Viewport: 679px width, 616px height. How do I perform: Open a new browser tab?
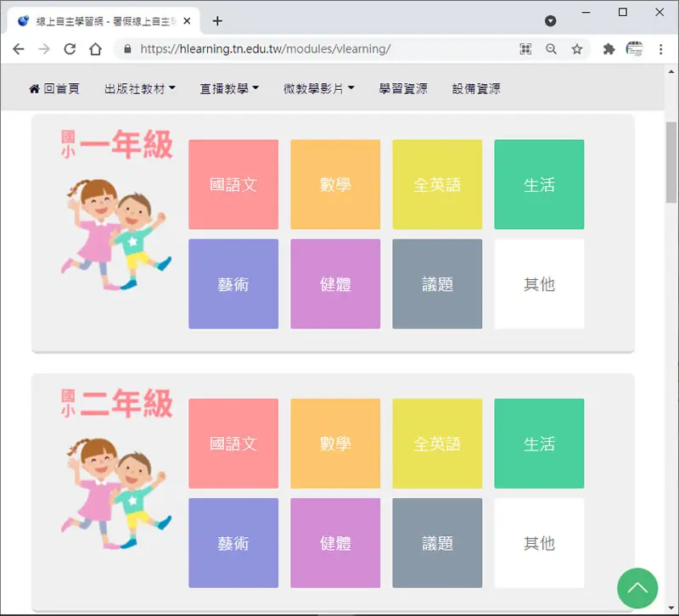coord(217,20)
